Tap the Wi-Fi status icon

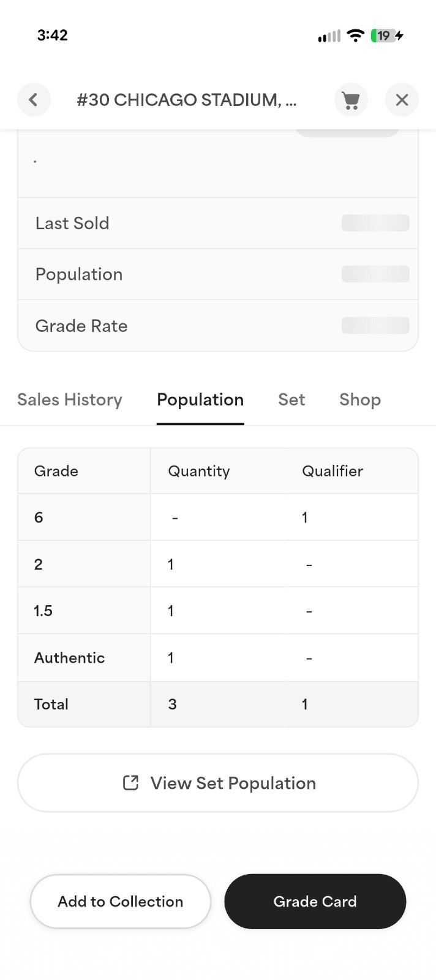355,36
